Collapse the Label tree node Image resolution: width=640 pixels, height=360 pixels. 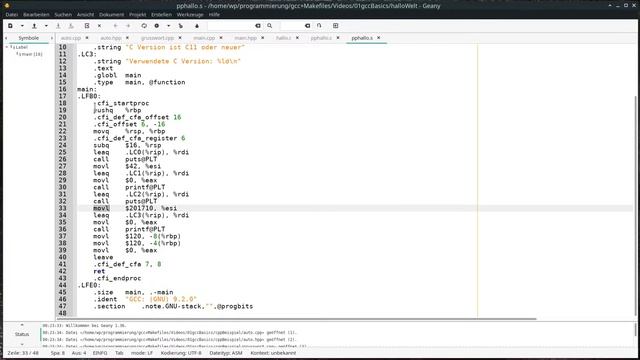(x=7, y=47)
